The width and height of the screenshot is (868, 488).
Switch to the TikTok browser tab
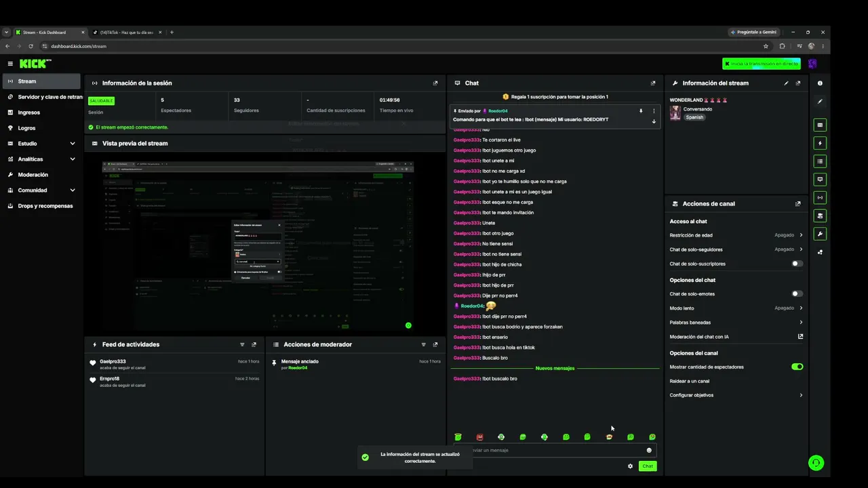tap(127, 32)
